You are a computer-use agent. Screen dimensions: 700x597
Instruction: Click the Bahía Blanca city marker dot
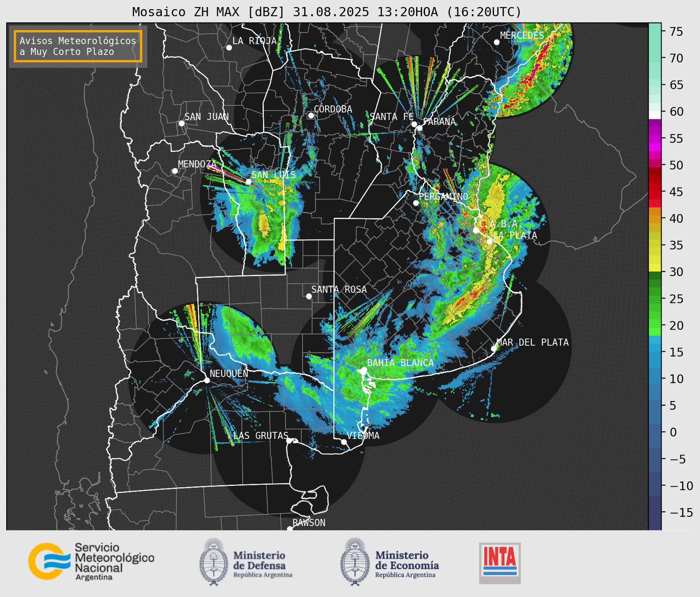(x=364, y=369)
